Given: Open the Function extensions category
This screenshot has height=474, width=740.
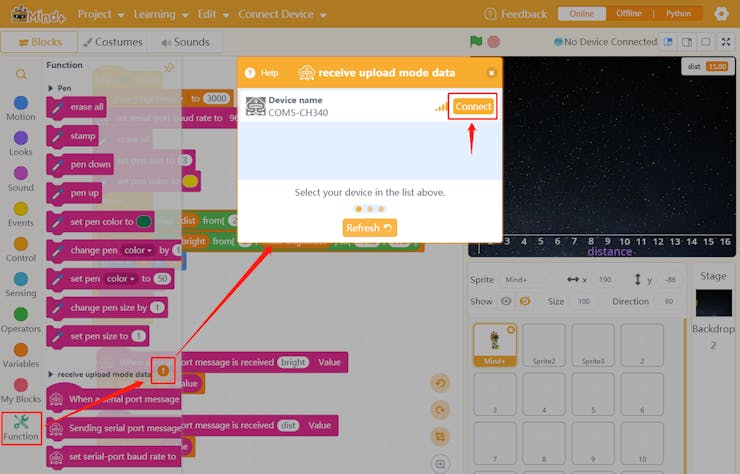Looking at the screenshot, I should 21,428.
